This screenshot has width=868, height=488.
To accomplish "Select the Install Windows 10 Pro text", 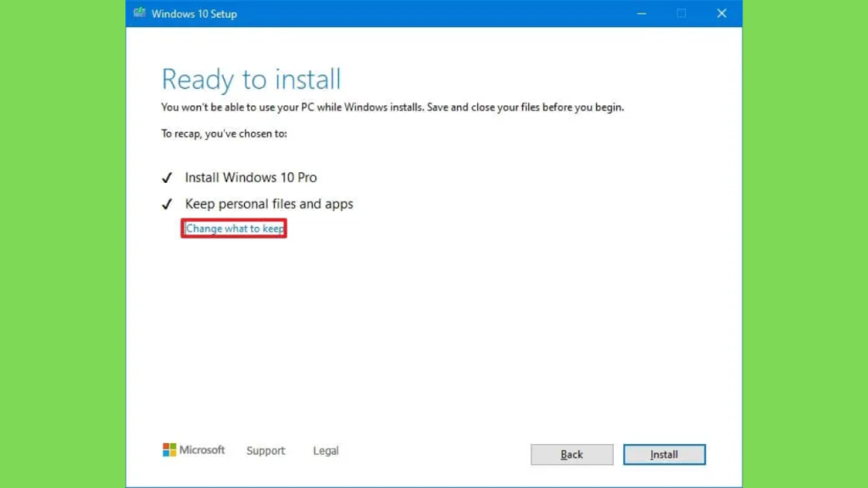I will (x=251, y=178).
